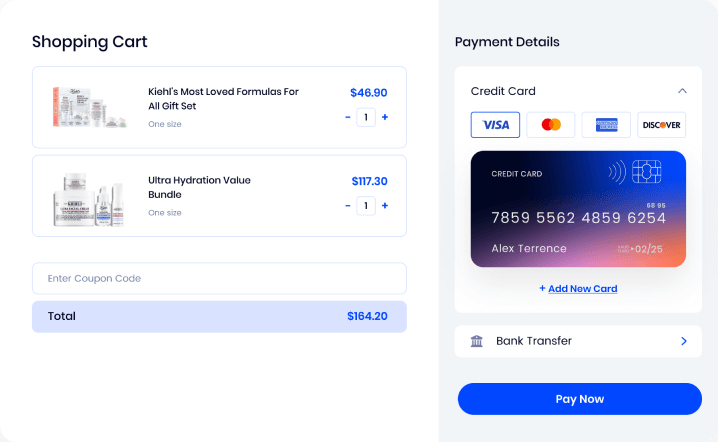Expand Bank Transfer payment option

coord(684,341)
